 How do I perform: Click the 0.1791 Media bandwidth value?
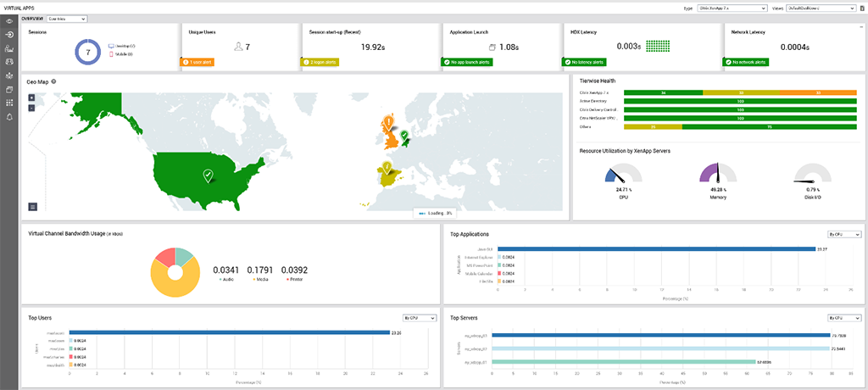tap(260, 270)
